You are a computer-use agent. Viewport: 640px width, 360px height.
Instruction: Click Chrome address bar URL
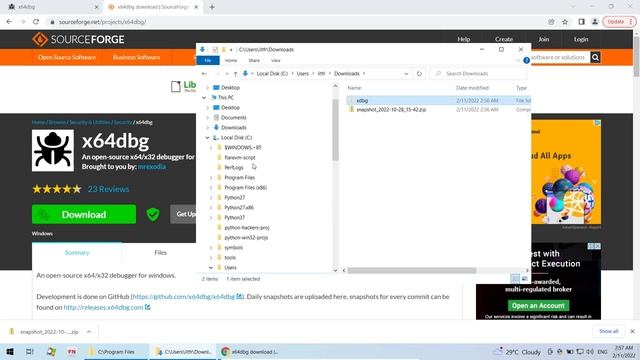point(102,22)
